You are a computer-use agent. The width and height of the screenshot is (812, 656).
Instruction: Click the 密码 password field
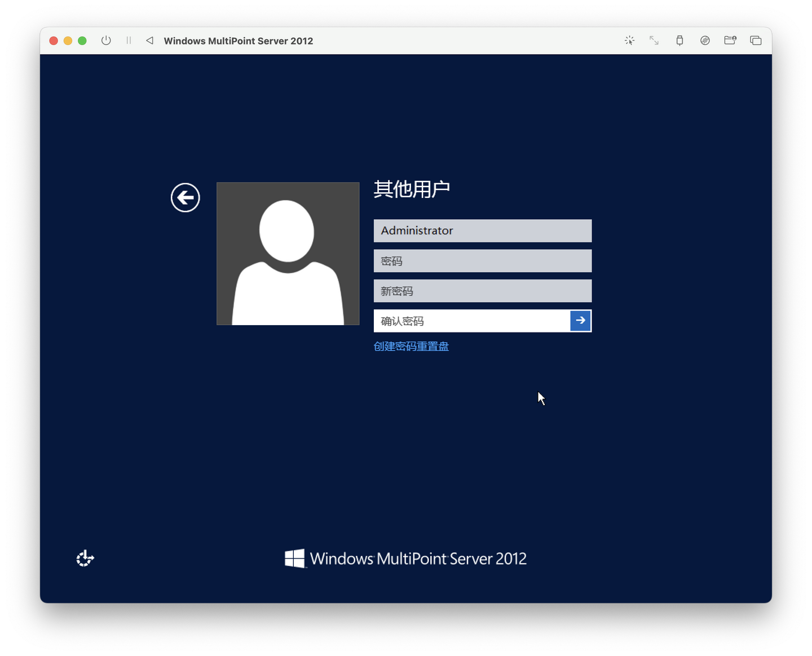click(x=483, y=261)
